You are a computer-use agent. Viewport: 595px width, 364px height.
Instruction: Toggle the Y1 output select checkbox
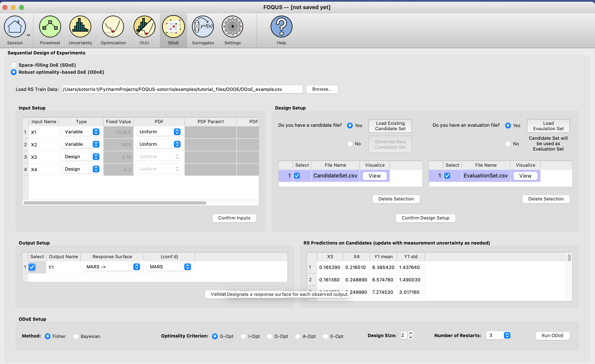point(32,267)
